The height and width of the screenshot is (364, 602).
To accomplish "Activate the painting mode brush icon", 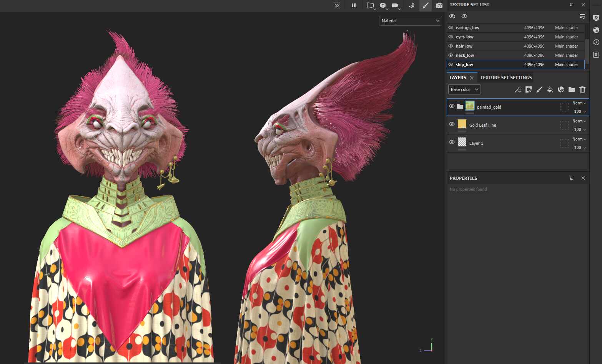I will pyautogui.click(x=426, y=5).
